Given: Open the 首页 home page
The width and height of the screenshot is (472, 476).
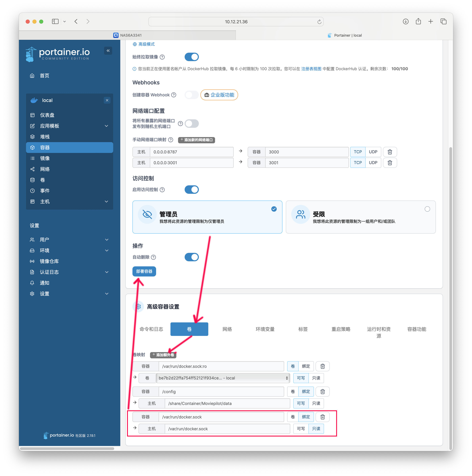Looking at the screenshot, I should tap(44, 76).
